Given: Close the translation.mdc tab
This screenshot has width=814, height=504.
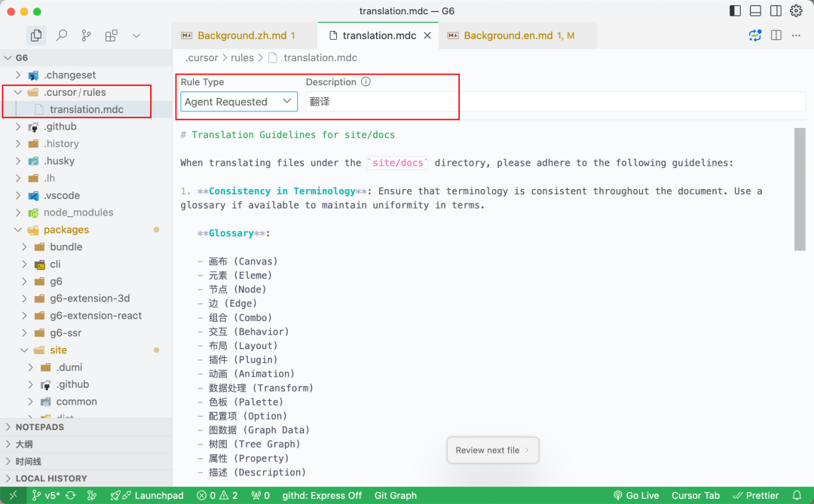Looking at the screenshot, I should [427, 35].
